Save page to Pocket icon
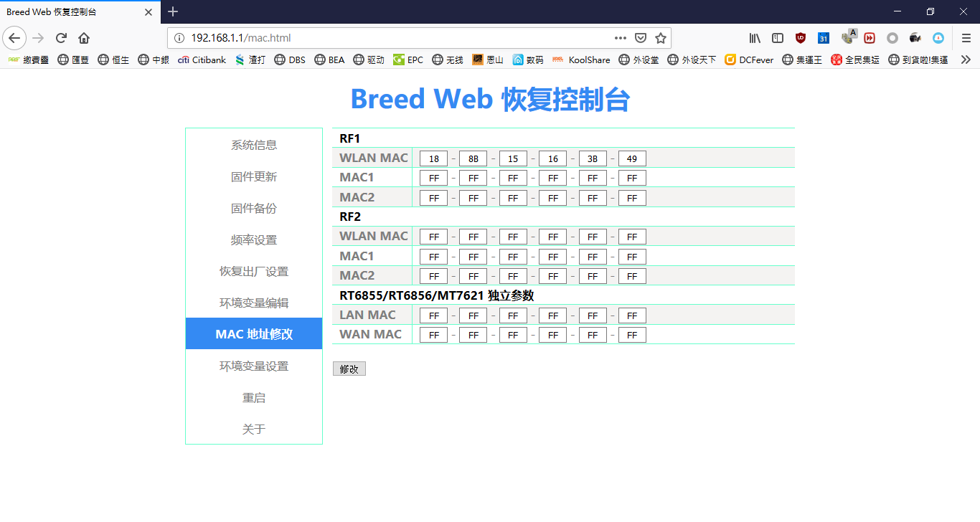 pos(641,38)
